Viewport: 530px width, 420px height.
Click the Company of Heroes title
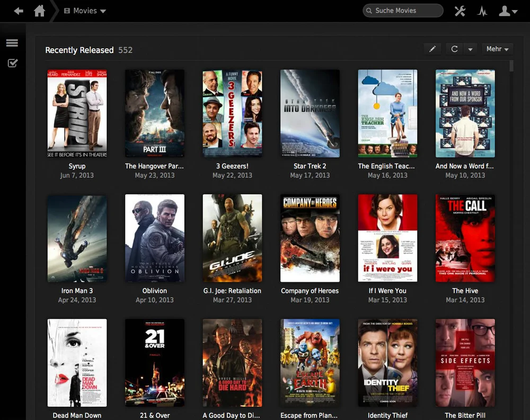tap(310, 291)
